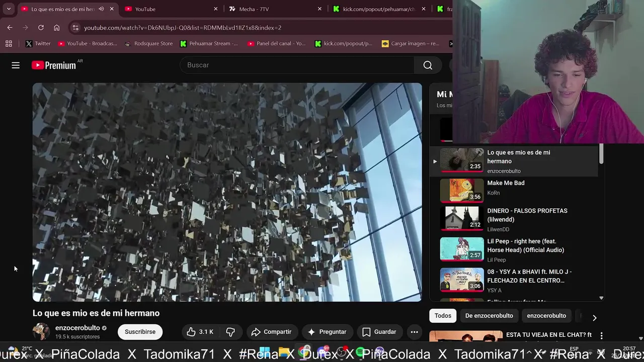Play DINERO - FALSOS PROFETAS thumbnail

pyautogui.click(x=462, y=219)
